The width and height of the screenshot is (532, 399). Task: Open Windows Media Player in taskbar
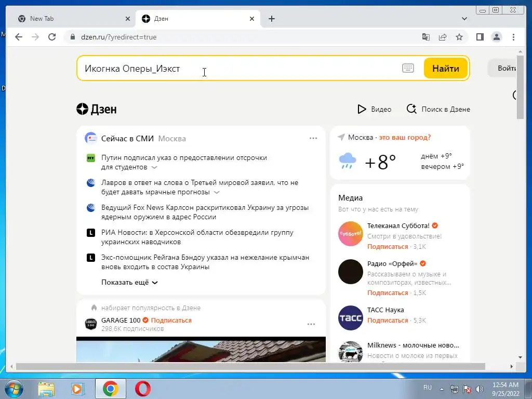(78, 389)
